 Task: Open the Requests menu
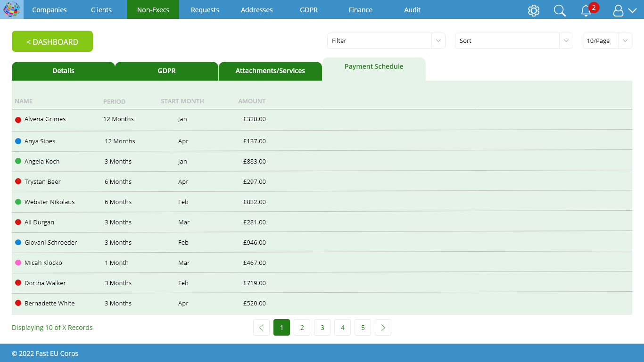click(205, 10)
